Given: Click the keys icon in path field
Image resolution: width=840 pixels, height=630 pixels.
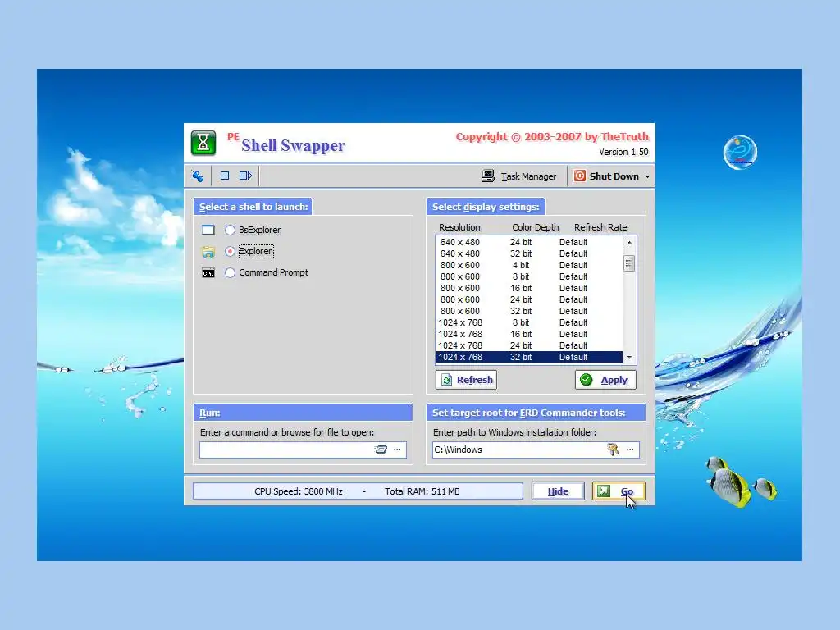Looking at the screenshot, I should click(614, 450).
